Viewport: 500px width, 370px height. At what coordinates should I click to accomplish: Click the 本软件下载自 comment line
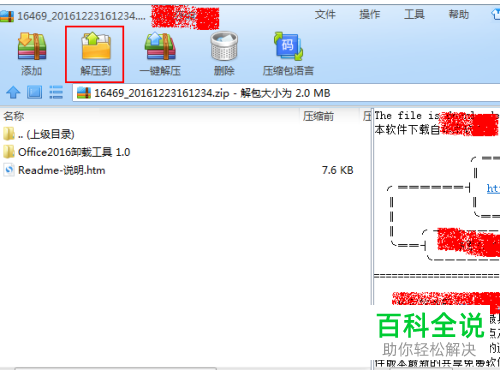pos(407,129)
